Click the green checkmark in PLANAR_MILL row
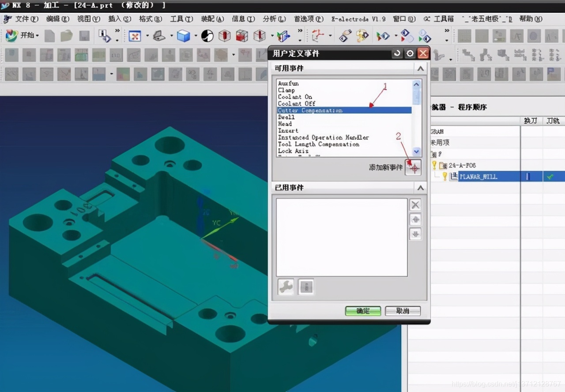The width and height of the screenshot is (565, 392). (550, 177)
